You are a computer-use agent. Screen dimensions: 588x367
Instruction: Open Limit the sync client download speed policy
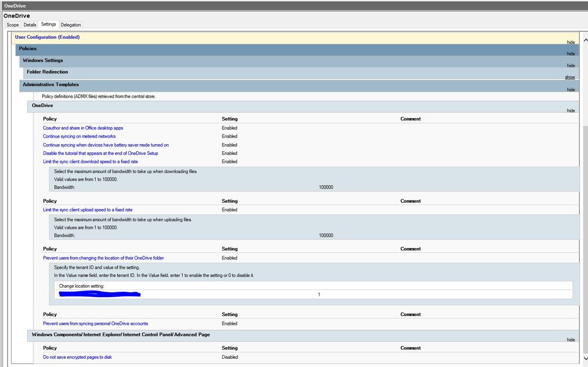point(91,161)
